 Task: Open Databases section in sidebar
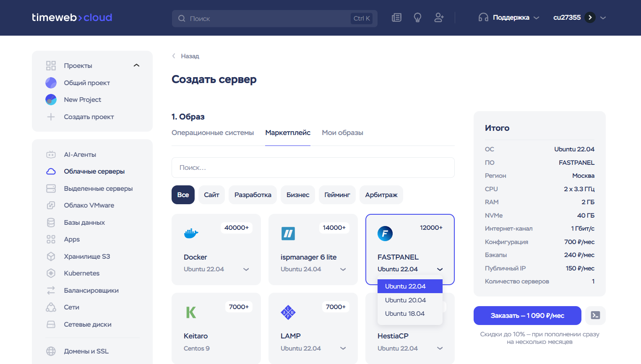tap(84, 222)
